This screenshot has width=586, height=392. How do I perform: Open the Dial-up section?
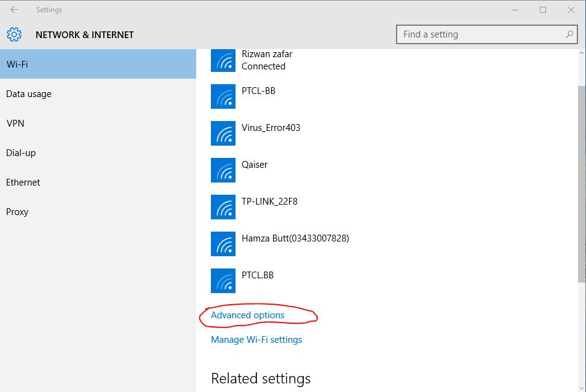[98, 153]
